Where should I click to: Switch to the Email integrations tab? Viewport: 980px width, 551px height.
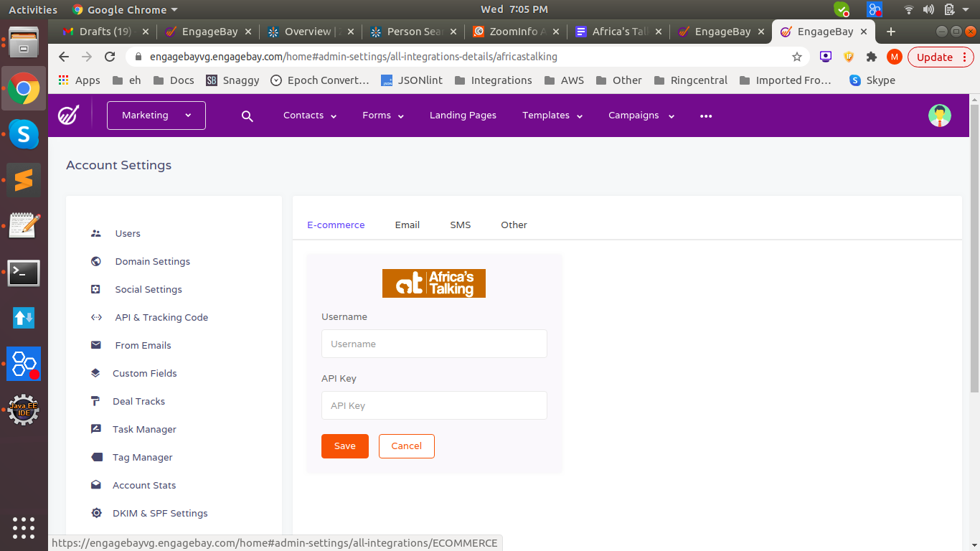[x=407, y=225]
